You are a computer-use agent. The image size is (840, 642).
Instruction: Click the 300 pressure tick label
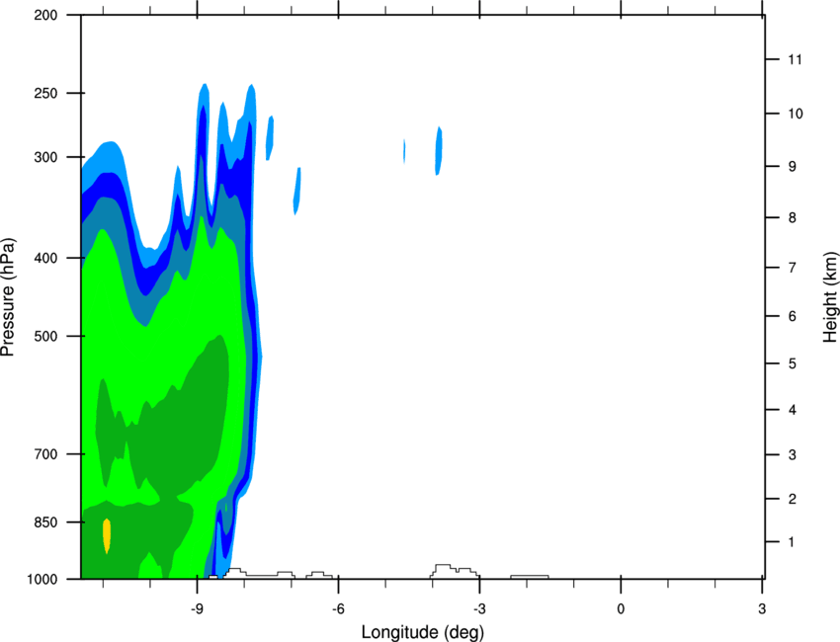45,157
